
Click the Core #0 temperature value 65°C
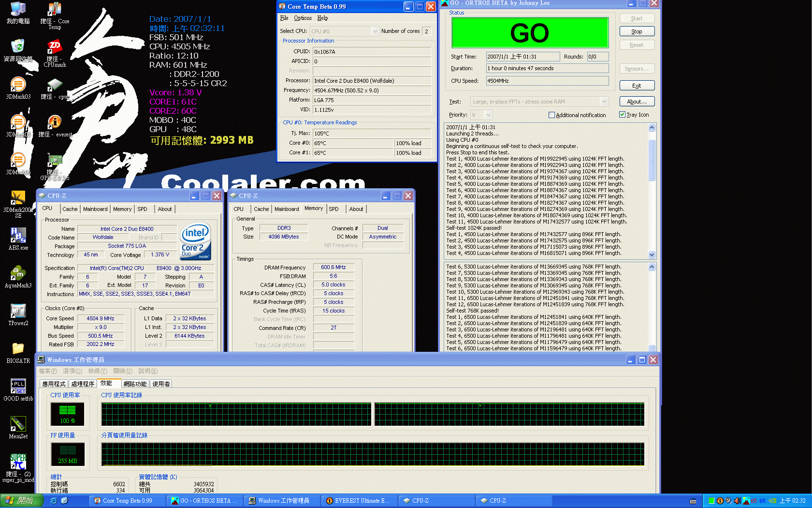click(353, 143)
